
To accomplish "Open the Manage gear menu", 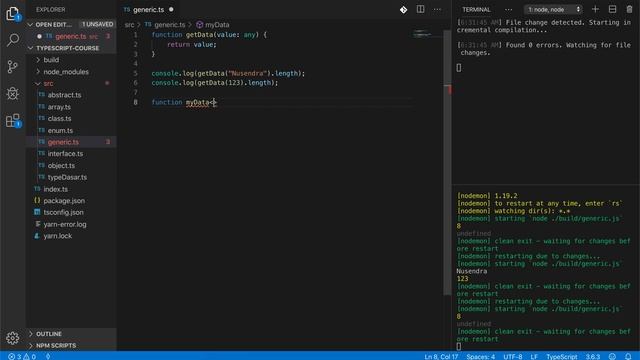I will (x=13, y=338).
